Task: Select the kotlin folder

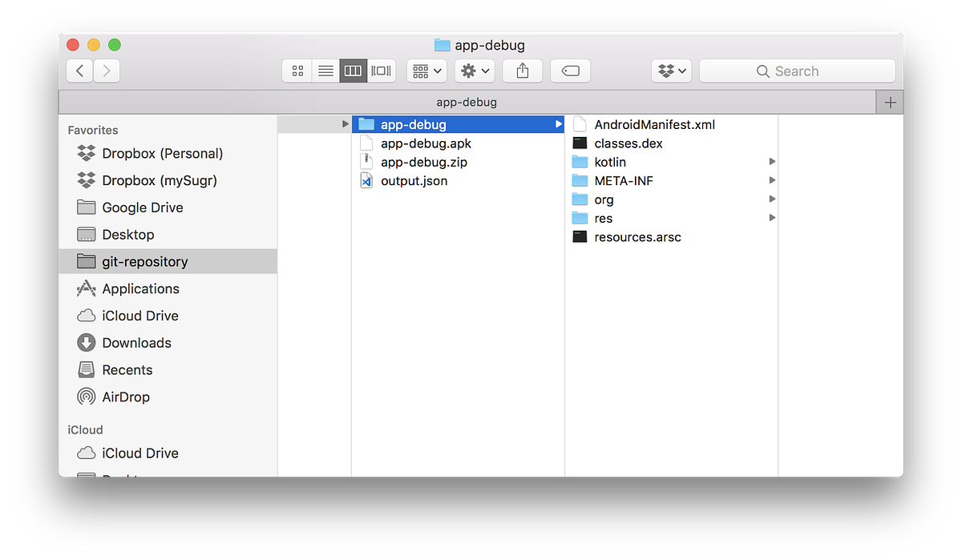Action: pos(672,162)
